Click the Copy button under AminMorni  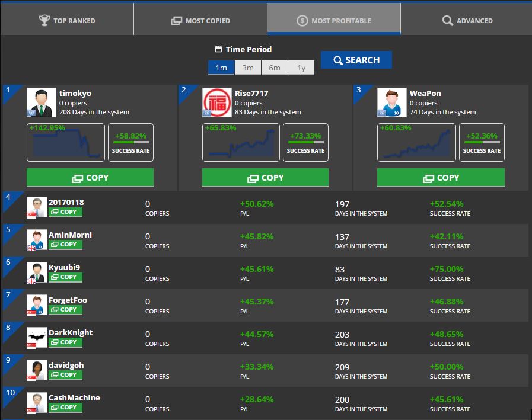click(65, 245)
